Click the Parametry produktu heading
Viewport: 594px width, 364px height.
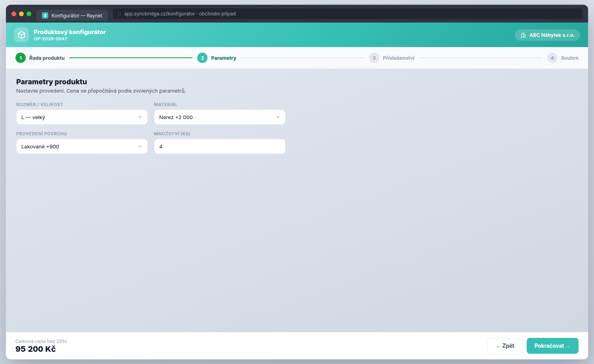coord(51,82)
